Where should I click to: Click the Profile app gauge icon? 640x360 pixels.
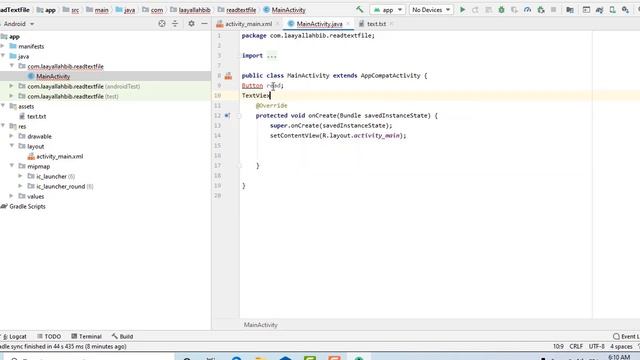(527, 9)
